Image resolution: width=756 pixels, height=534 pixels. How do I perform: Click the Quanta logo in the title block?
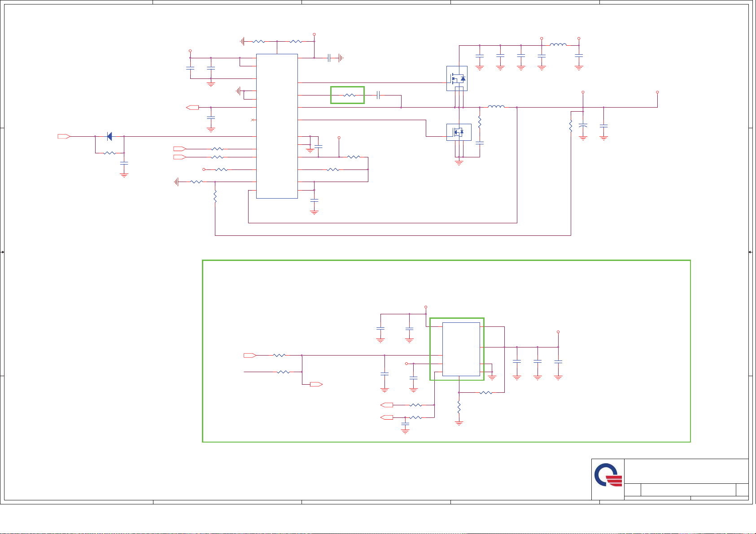(608, 475)
